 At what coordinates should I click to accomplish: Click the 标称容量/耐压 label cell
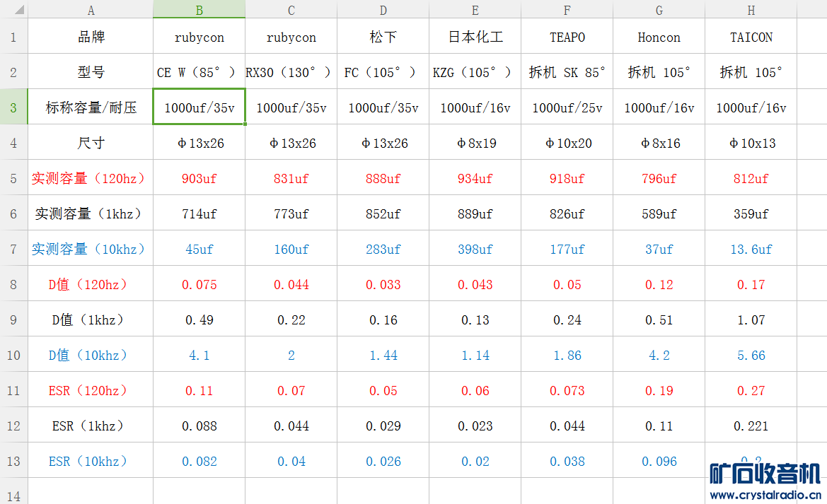click(x=91, y=107)
